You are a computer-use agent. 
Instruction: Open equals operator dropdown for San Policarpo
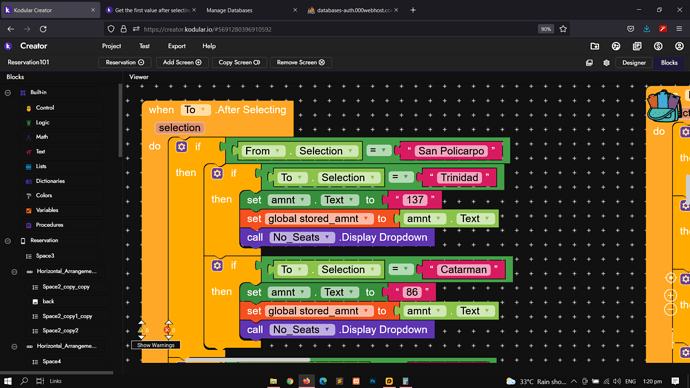[378, 150]
